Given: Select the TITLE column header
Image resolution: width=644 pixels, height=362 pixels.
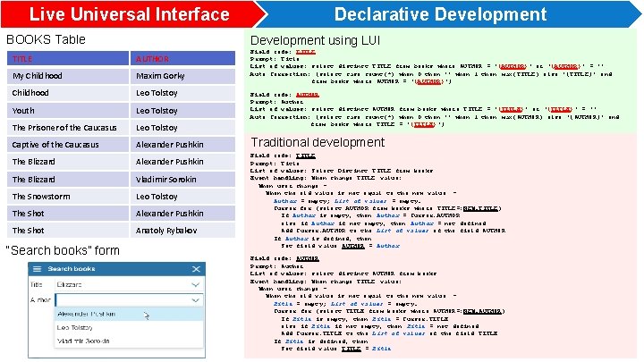Looking at the screenshot, I should [x=68, y=58].
